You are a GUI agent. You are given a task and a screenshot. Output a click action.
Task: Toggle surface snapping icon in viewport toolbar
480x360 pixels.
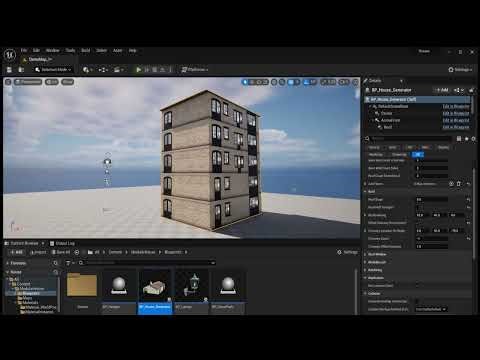tap(282, 82)
